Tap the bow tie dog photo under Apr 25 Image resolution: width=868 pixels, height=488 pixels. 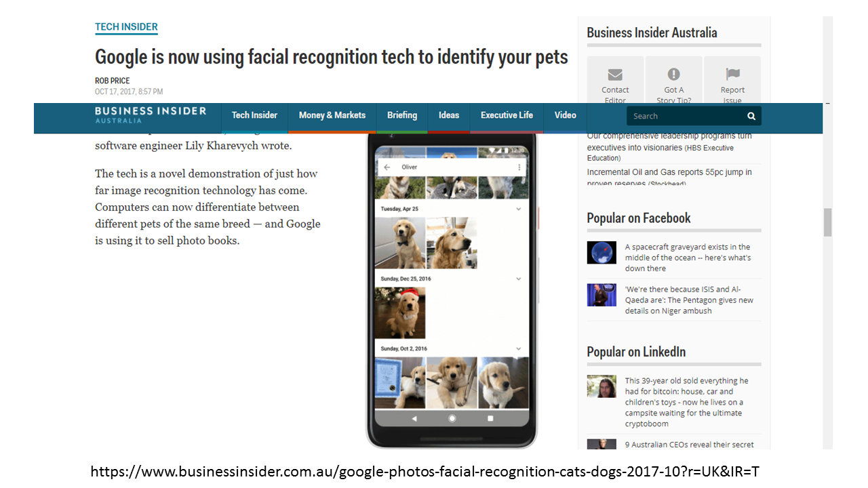pos(400,243)
